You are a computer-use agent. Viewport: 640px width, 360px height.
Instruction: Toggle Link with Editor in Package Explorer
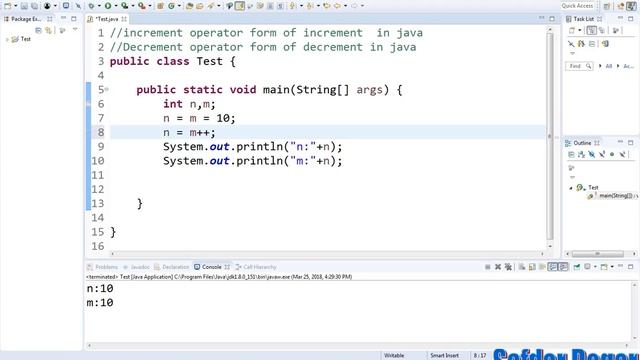pos(49,30)
